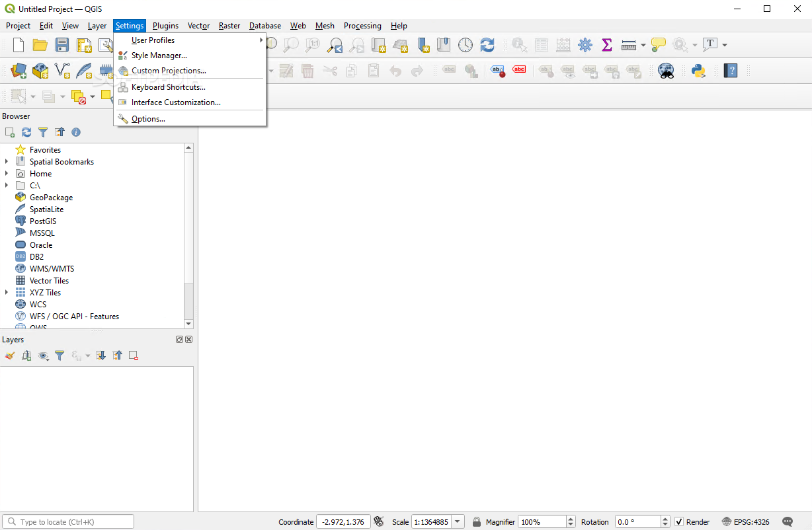Image resolution: width=812 pixels, height=530 pixels.
Task: Open EPSG:4326 CRS status button
Action: (745, 522)
